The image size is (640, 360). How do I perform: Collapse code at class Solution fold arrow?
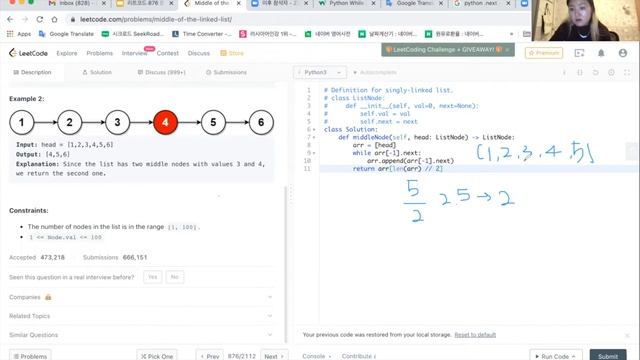click(x=314, y=130)
